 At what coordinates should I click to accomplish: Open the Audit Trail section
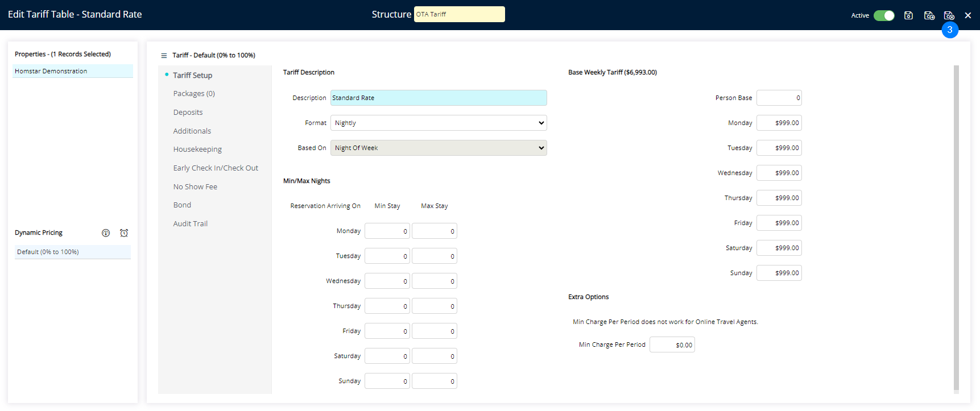(x=191, y=224)
